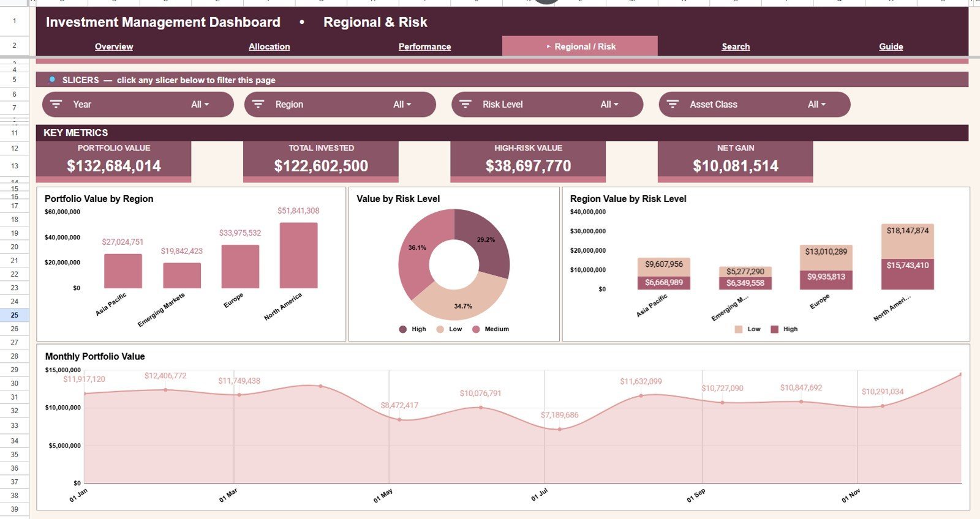The height and width of the screenshot is (519, 980).
Task: Select row header 25
Action: 14,315
